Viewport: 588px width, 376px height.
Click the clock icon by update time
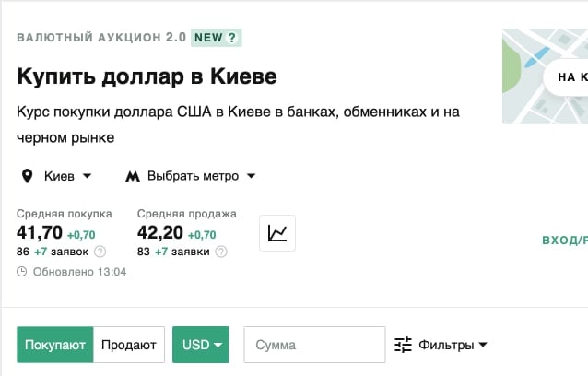coord(22,272)
